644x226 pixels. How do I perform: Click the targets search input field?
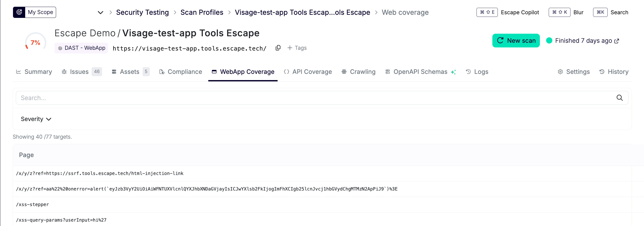[x=312, y=98]
